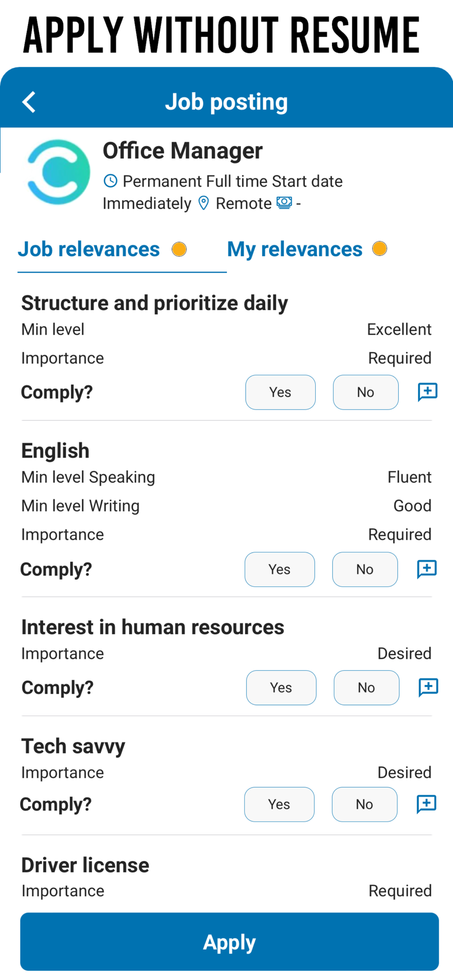Select No for Structure and prioritize daily
Viewport: 453px width, 980px height.
coord(365,392)
